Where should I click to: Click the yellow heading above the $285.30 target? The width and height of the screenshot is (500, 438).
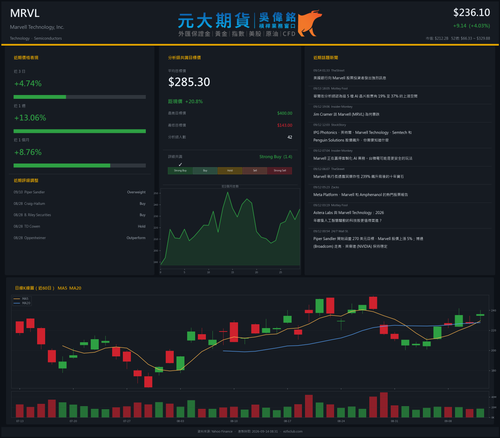click(184, 58)
